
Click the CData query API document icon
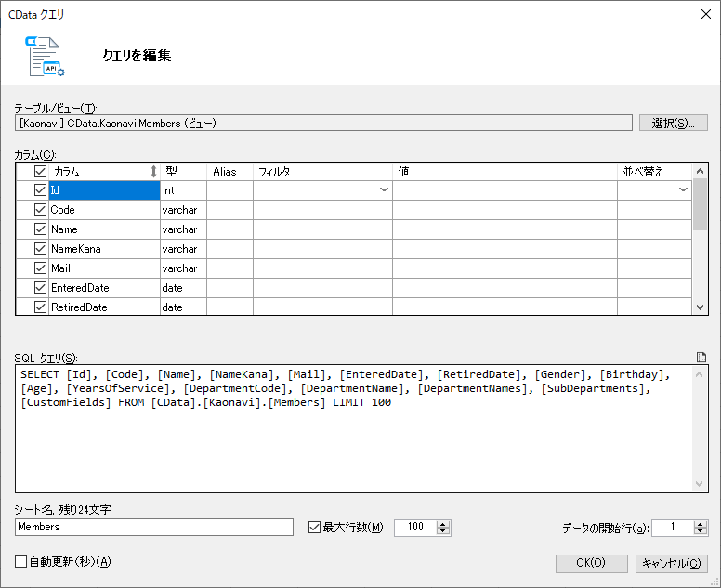pos(45,56)
